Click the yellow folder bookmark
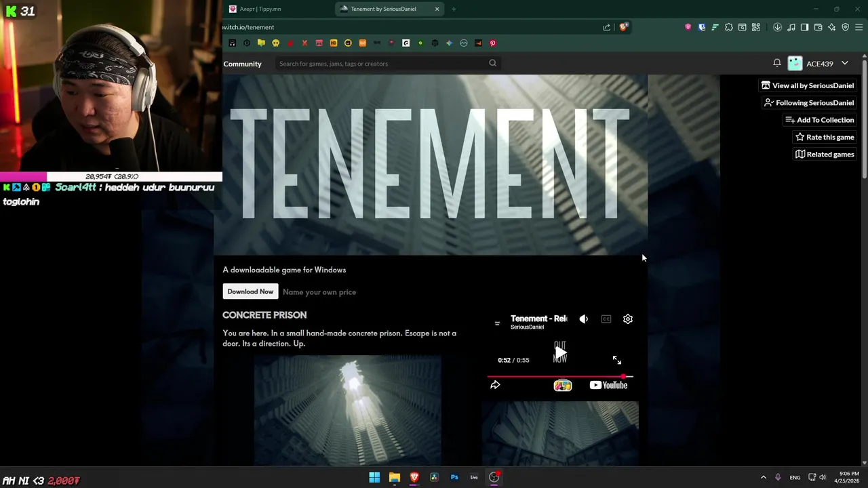This screenshot has height=488, width=868. [261, 43]
